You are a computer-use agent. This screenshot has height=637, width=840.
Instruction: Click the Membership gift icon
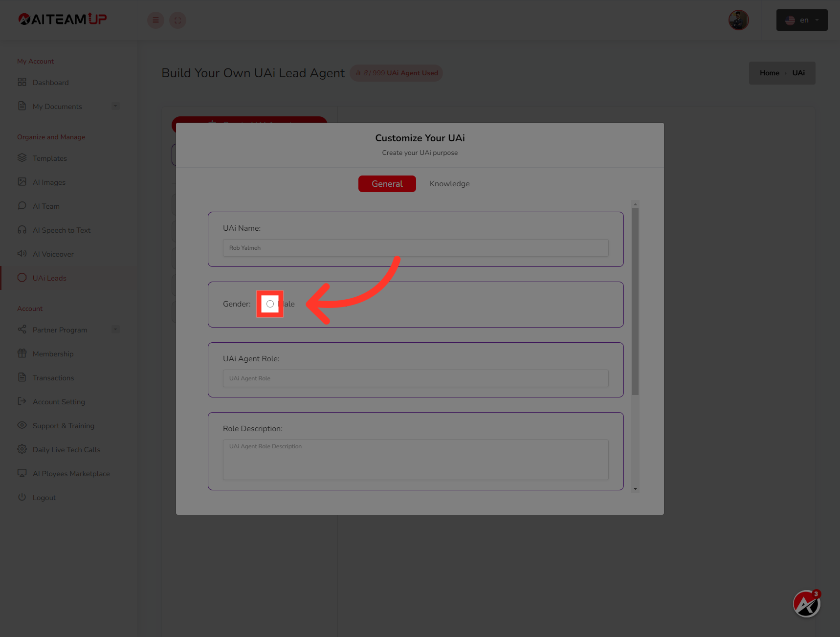pyautogui.click(x=22, y=353)
